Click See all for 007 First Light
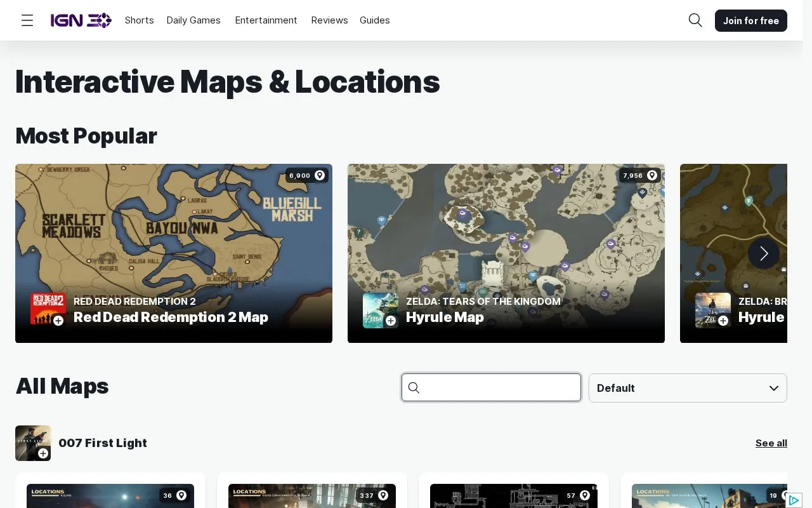The width and height of the screenshot is (812, 508). [x=771, y=443]
